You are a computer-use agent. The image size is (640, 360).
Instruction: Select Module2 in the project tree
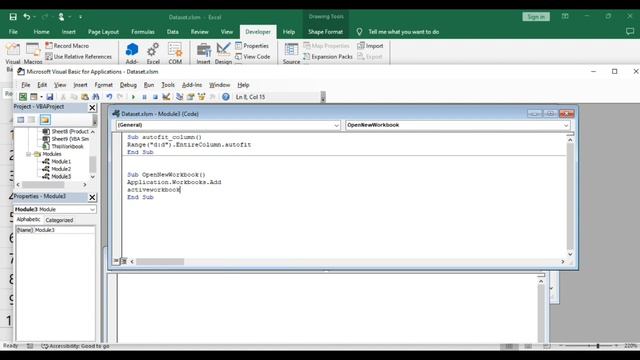(61, 169)
